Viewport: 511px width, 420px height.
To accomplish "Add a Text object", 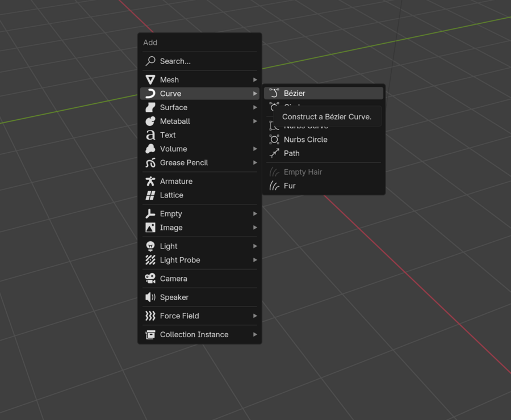I will pos(200,135).
